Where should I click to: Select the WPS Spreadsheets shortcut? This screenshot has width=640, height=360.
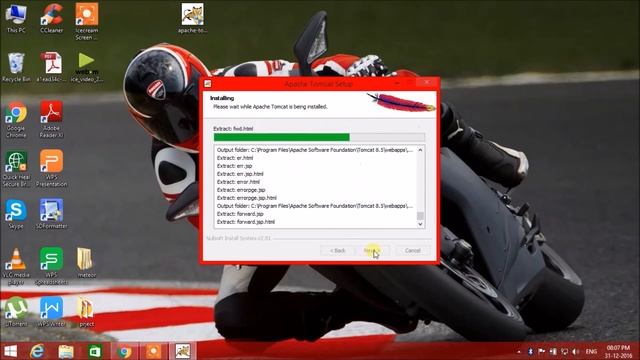pos(51,267)
